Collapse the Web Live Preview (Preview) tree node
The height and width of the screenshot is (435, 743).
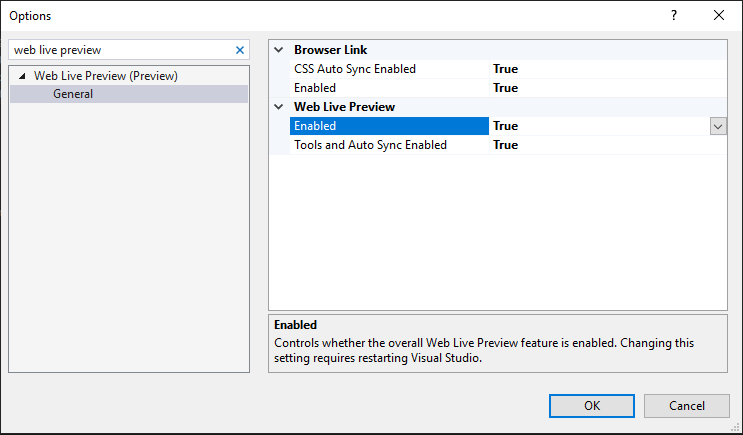(x=22, y=76)
